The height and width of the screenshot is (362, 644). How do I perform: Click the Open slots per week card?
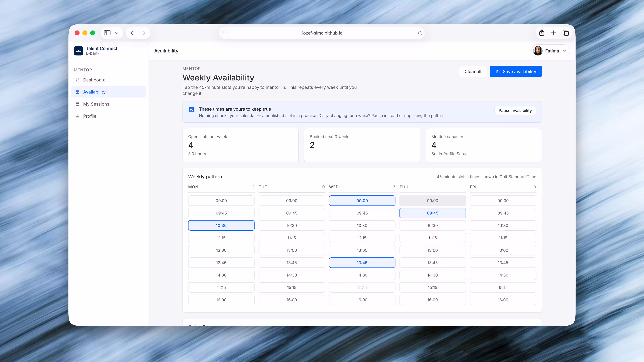point(240,145)
